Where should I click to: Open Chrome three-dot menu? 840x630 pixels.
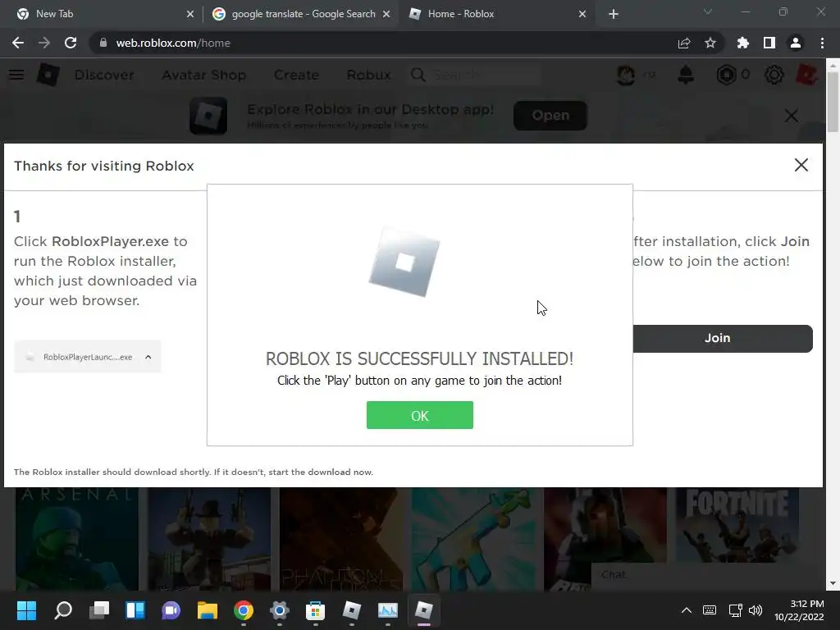coord(822,43)
